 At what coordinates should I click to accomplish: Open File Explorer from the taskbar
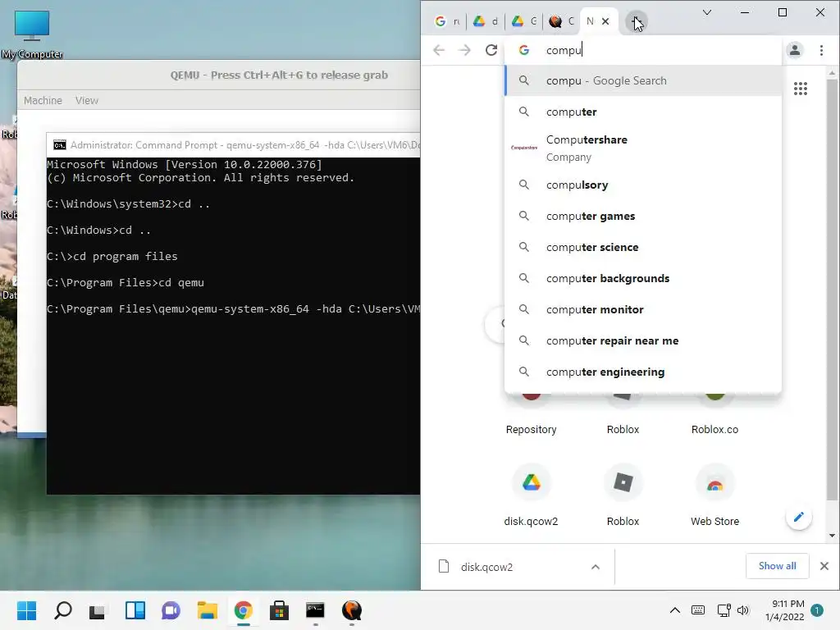207,610
